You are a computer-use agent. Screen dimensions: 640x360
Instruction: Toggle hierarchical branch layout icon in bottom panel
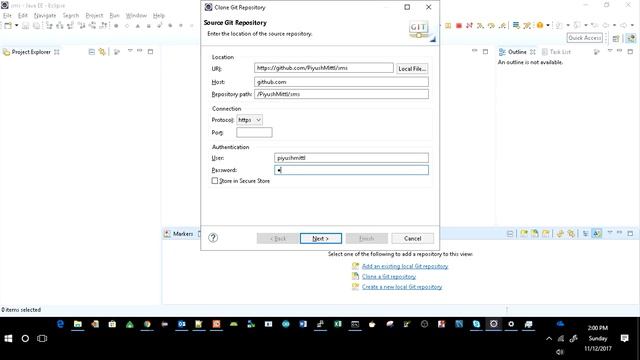click(586, 233)
